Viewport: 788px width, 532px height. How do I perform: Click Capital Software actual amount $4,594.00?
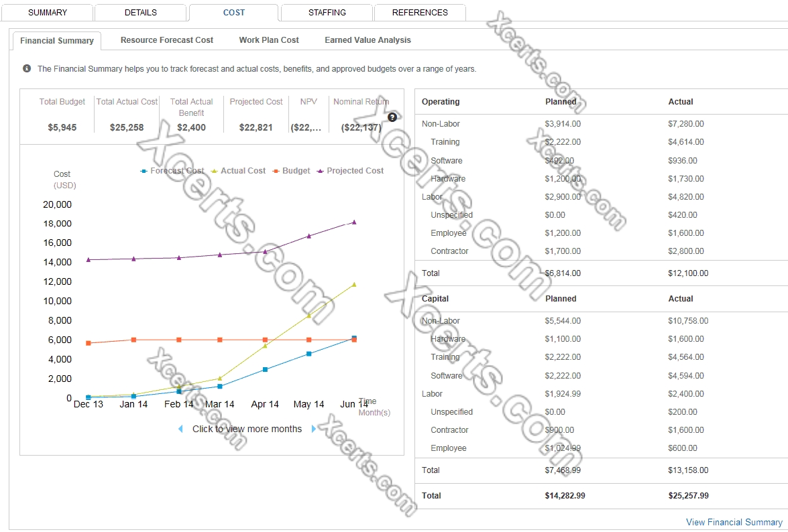(686, 375)
